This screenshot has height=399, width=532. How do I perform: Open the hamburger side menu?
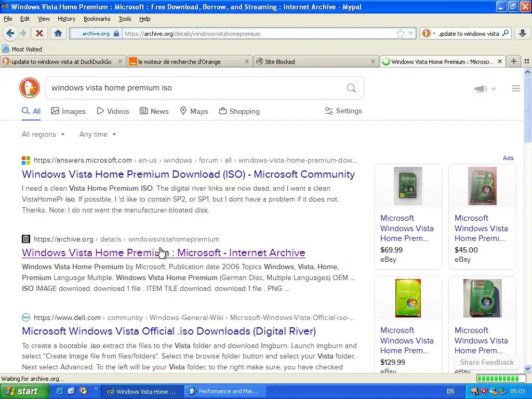tap(516, 88)
